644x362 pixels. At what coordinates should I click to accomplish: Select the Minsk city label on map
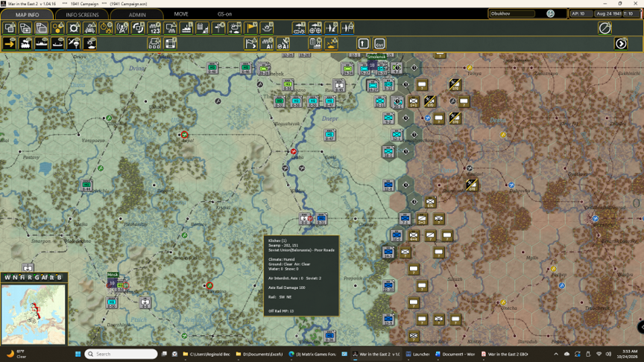pos(113,275)
